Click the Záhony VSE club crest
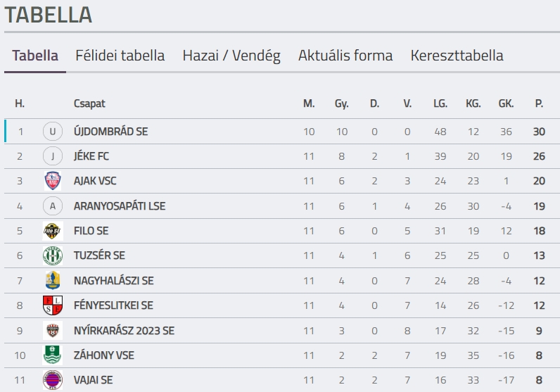Image resolution: width=560 pixels, height=392 pixels. [53, 355]
